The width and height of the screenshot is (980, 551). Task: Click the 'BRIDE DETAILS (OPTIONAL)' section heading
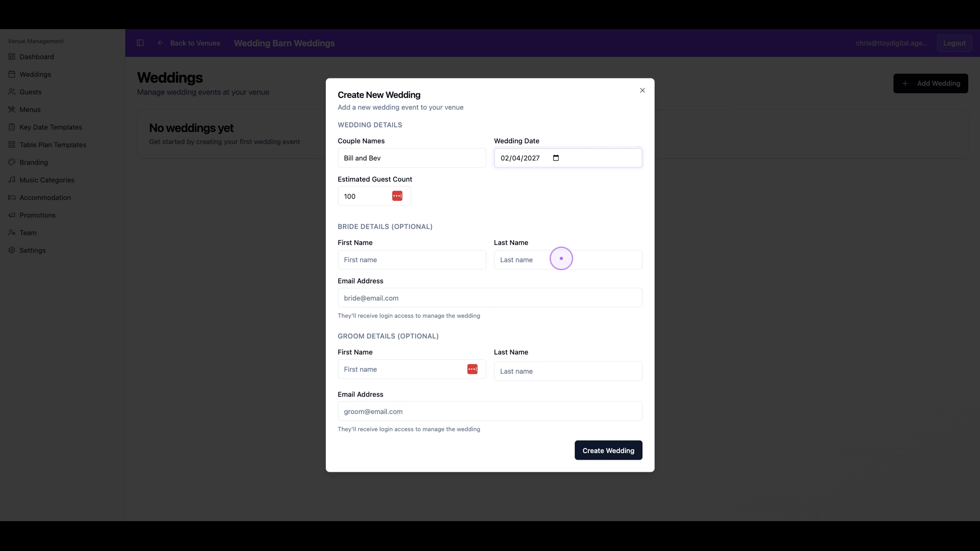(385, 227)
